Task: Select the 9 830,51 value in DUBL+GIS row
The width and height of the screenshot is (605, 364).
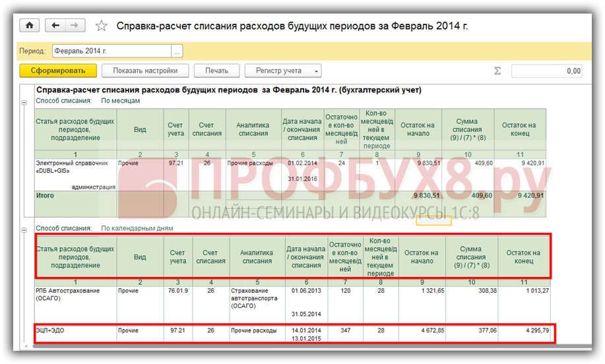Action: (x=429, y=163)
